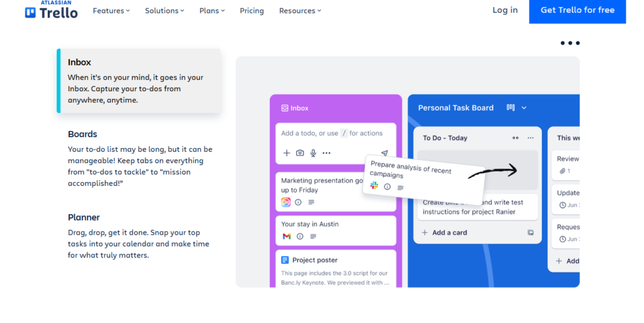Open the Your stay in Austin card
644x323 pixels.
(x=336, y=230)
